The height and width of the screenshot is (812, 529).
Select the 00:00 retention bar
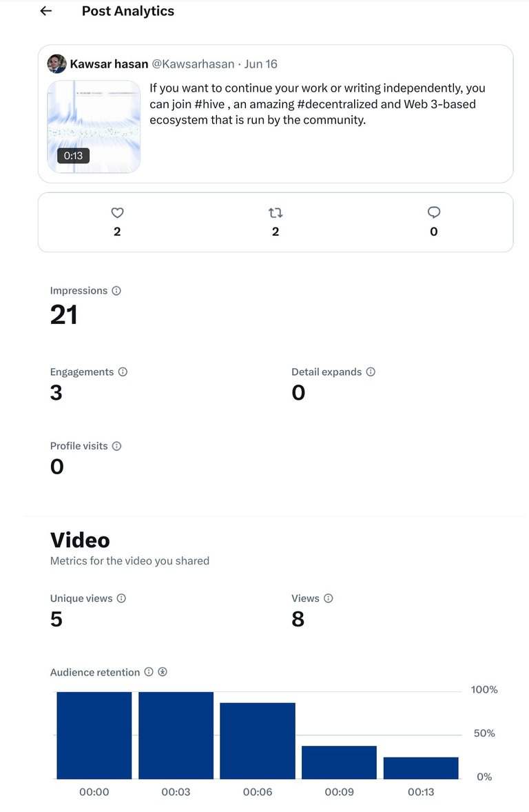click(x=94, y=735)
